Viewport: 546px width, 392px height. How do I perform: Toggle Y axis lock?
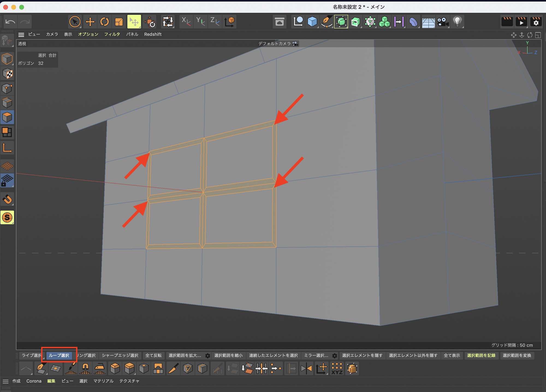(x=200, y=22)
